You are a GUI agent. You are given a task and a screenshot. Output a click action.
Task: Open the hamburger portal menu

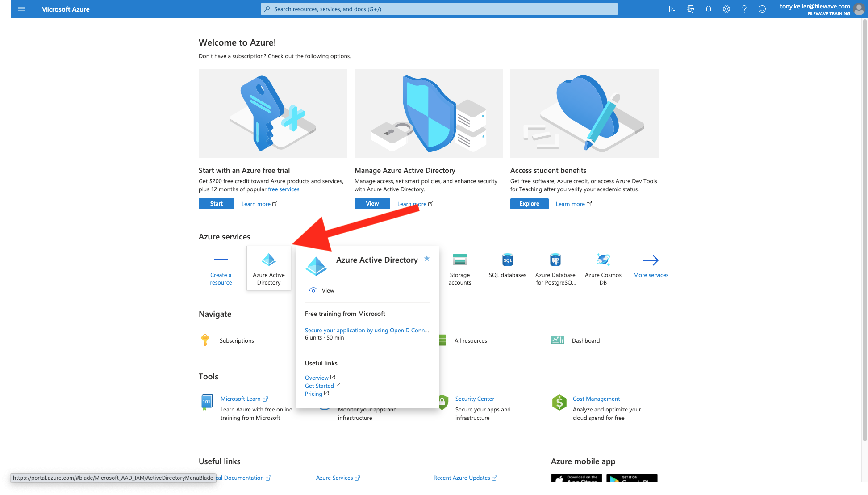[21, 9]
